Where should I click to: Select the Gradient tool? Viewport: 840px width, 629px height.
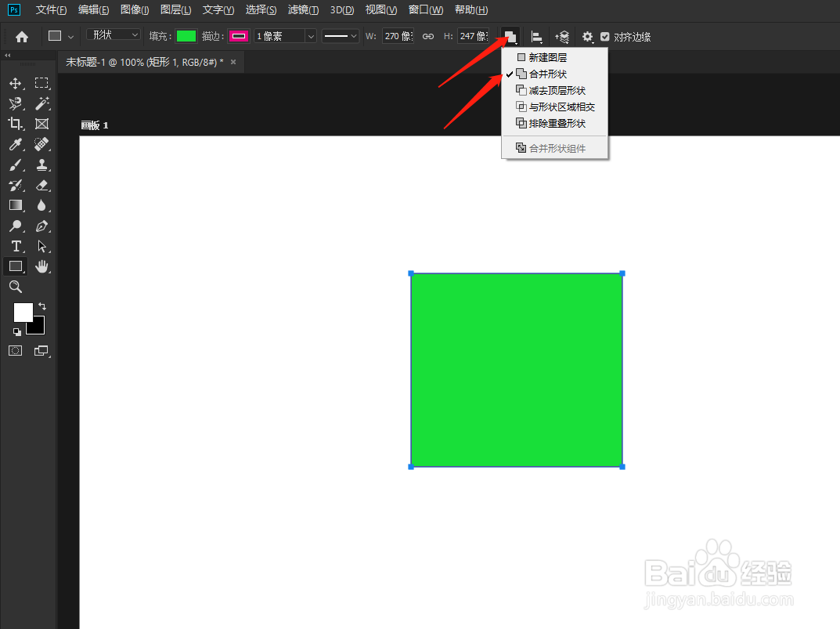tap(16, 205)
